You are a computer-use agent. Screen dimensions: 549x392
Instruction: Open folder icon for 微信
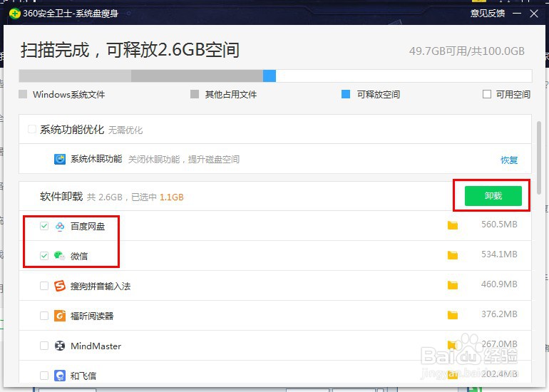[453, 255]
